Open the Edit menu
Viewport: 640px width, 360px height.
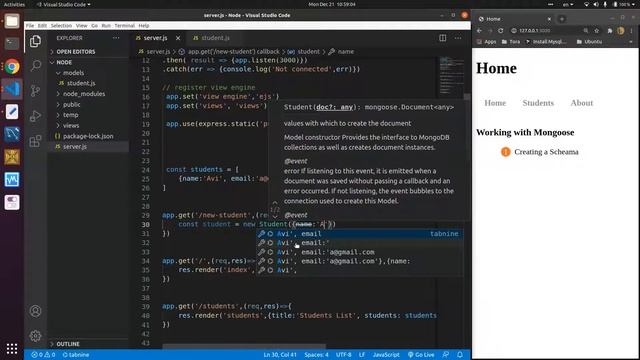pos(42,25)
